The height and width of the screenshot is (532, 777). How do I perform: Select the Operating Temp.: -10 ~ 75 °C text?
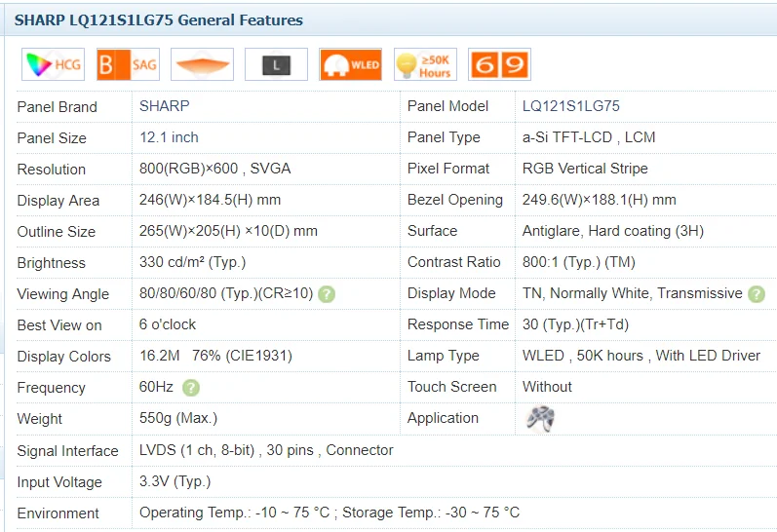(x=234, y=513)
